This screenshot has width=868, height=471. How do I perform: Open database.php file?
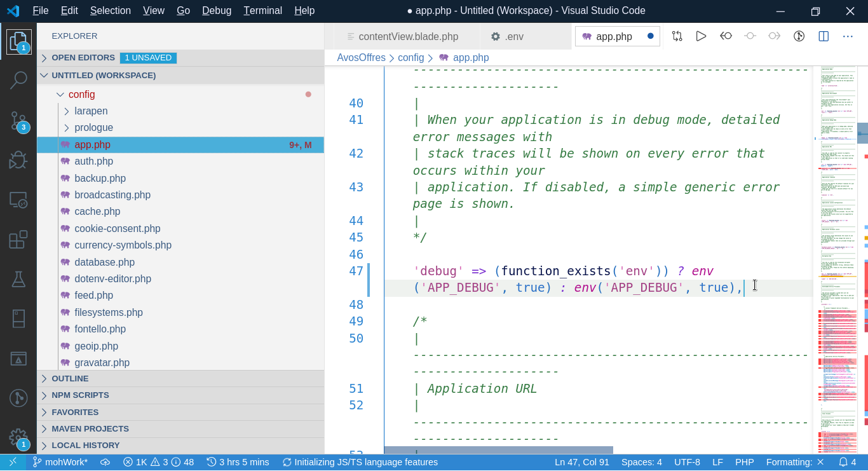point(180,262)
